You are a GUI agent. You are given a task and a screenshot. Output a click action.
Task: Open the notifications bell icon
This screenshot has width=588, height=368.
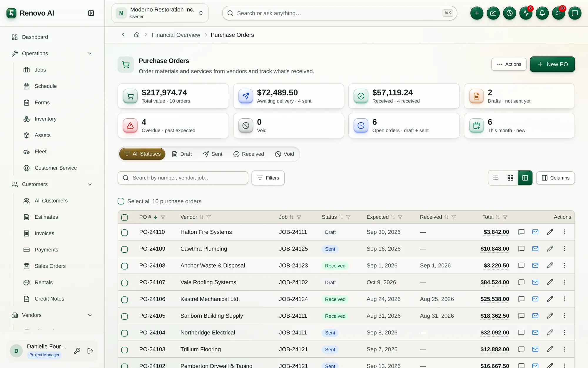(x=542, y=13)
